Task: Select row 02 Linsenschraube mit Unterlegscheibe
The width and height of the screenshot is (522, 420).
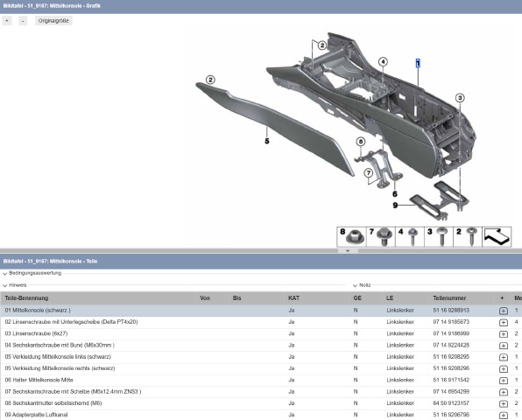Action: point(261,322)
